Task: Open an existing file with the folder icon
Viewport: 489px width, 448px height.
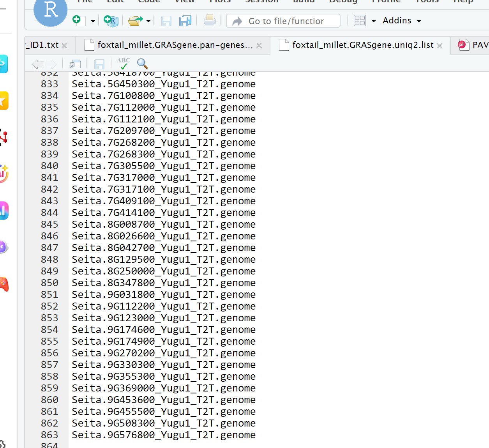Action: click(x=135, y=20)
